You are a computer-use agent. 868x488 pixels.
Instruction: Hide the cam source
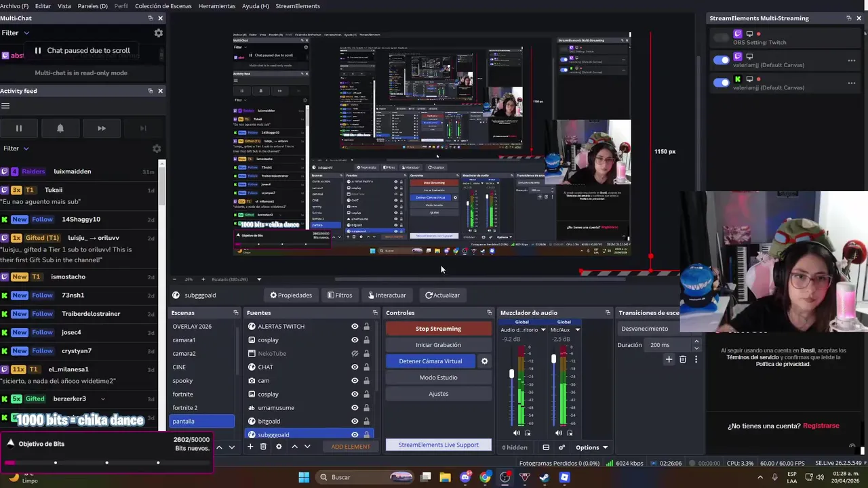pyautogui.click(x=355, y=380)
